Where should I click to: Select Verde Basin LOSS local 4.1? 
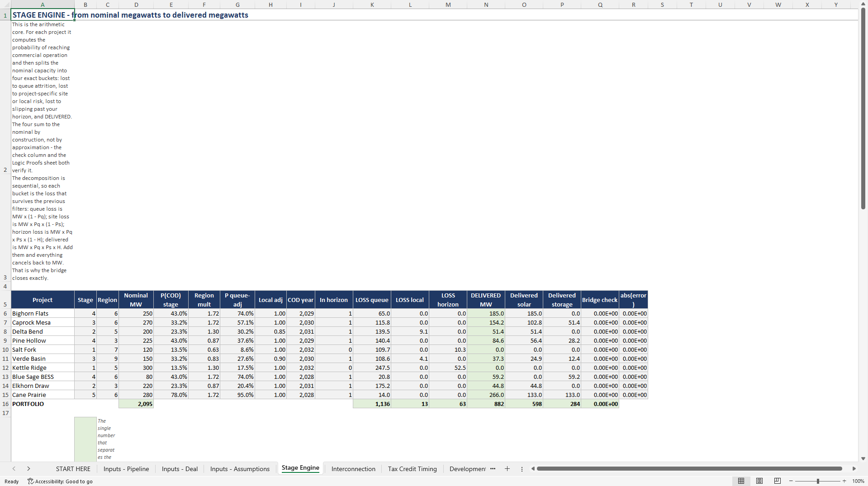[410, 359]
